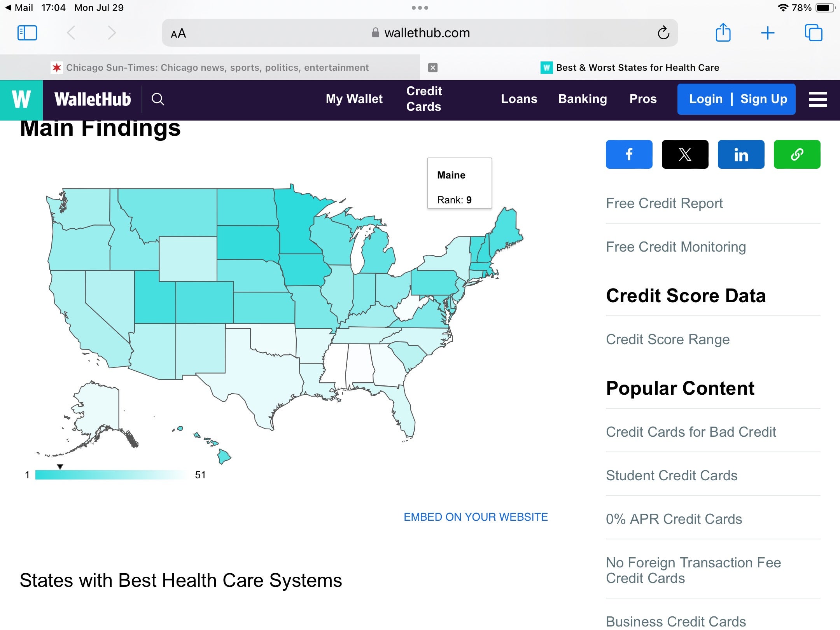Open a new tab with plus icon

tap(768, 33)
